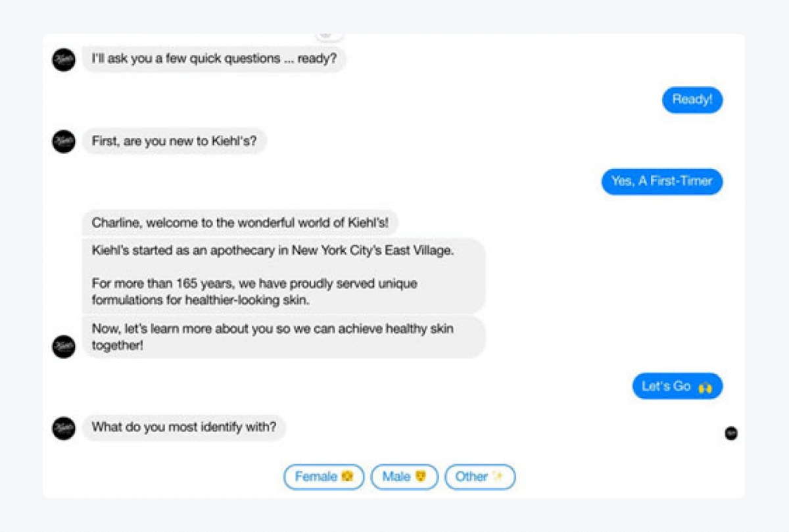Screen dimensions: 789x532
Task: Select the 'First, are you new to Kiehl's?' bubble
Action: coord(174,141)
